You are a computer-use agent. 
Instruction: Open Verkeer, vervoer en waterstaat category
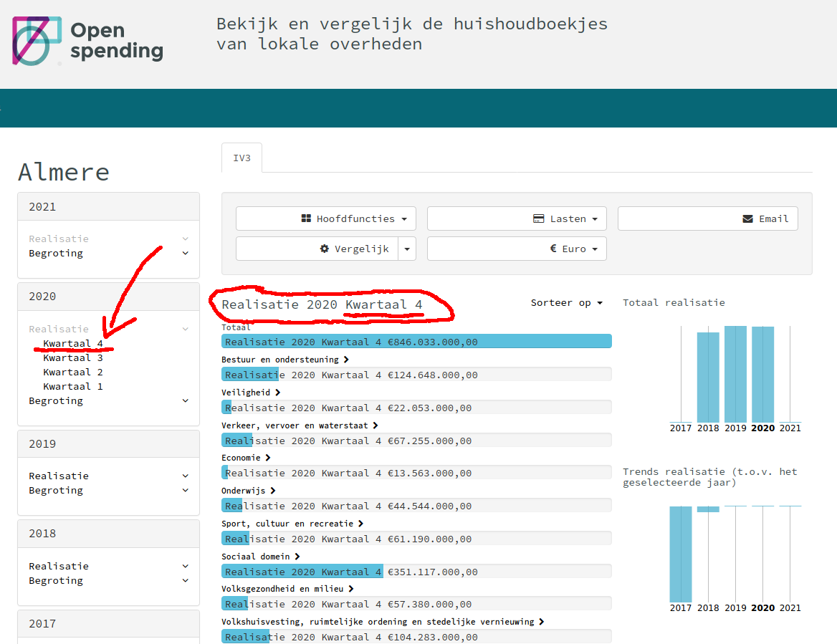click(x=300, y=426)
